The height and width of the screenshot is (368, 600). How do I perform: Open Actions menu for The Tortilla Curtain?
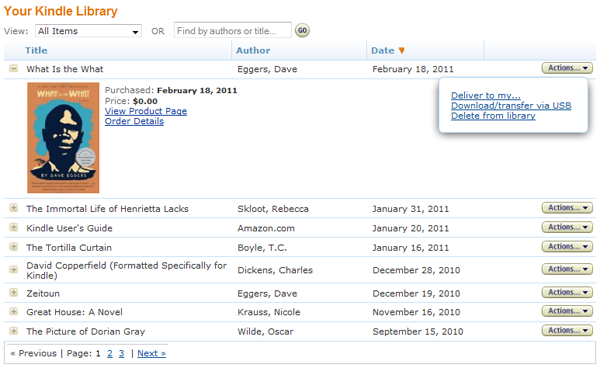pyautogui.click(x=567, y=247)
